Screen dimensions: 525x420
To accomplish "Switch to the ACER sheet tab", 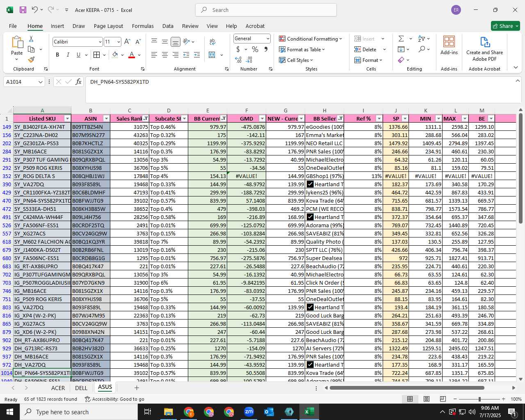I will point(58,388).
